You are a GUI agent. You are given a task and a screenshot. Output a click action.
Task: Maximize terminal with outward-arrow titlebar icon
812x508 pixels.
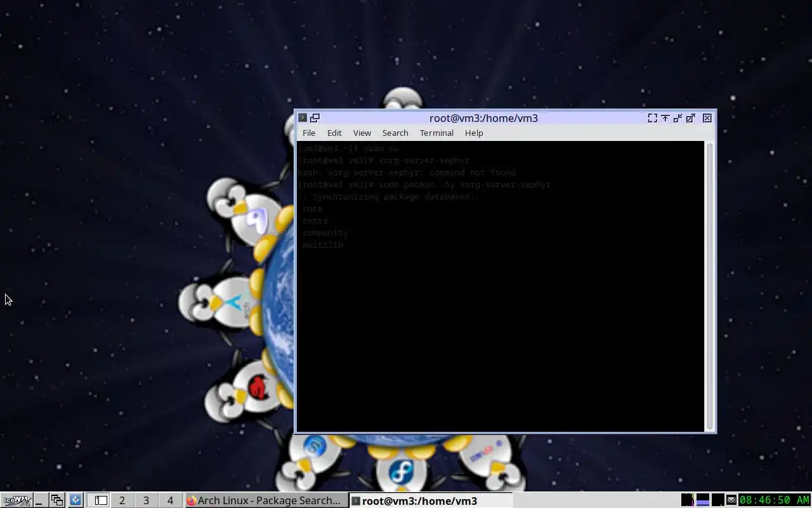click(690, 117)
